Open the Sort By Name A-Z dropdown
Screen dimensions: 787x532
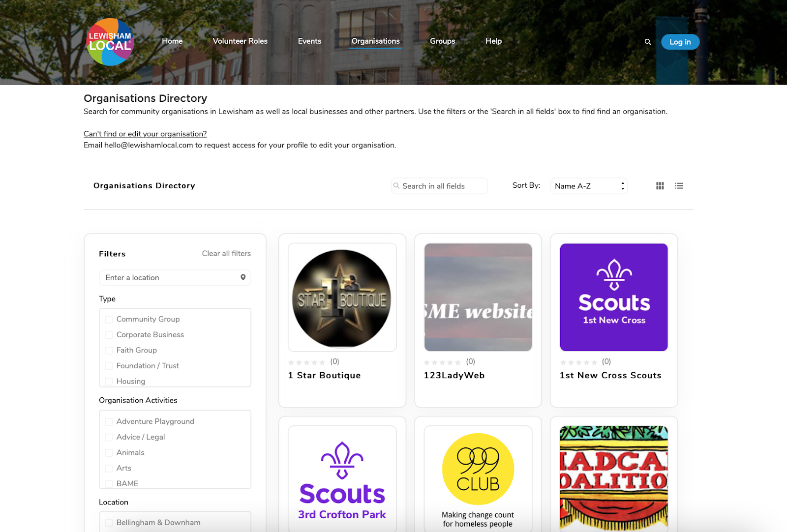pos(589,186)
